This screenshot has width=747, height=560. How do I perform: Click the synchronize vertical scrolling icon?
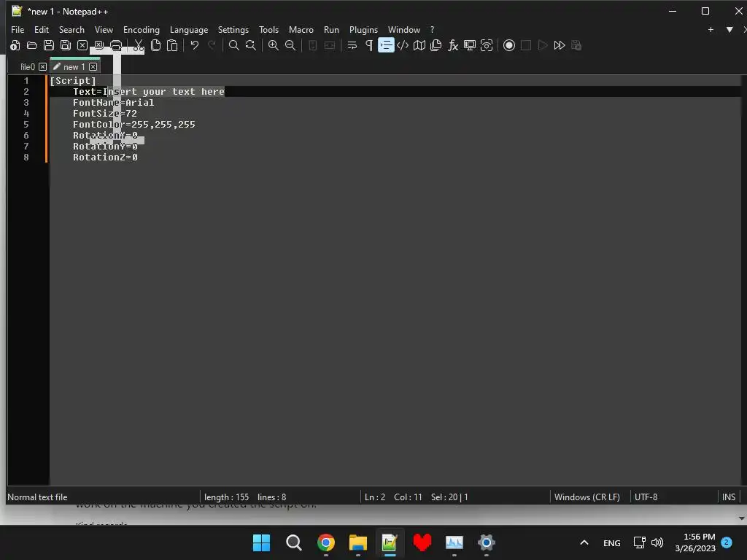click(x=312, y=45)
